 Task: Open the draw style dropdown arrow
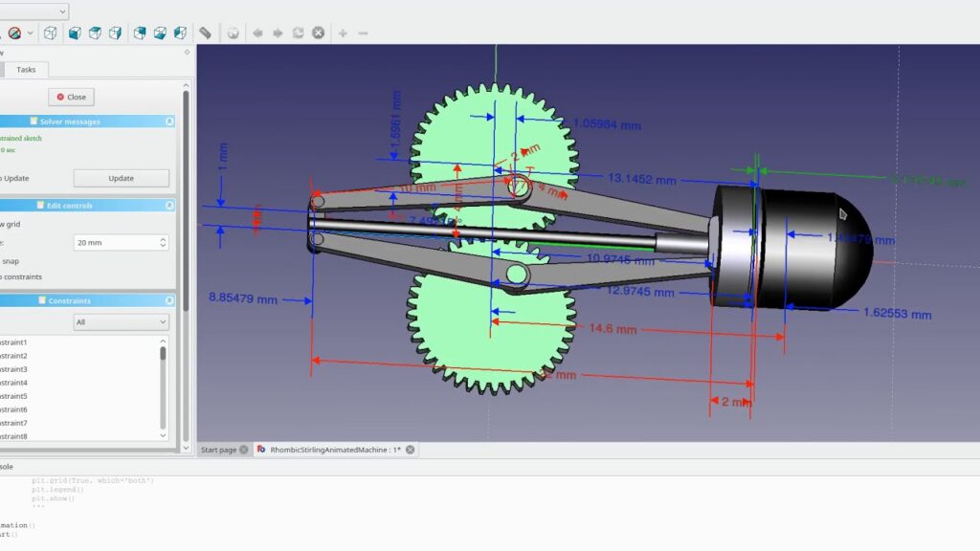click(30, 33)
